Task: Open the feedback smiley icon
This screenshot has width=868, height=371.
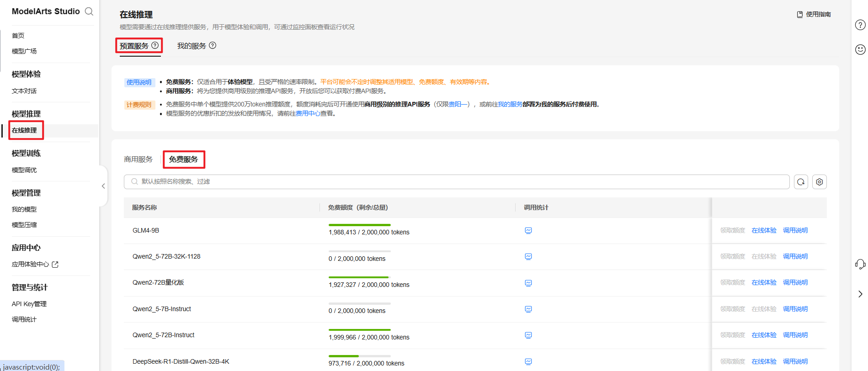Action: [860, 49]
